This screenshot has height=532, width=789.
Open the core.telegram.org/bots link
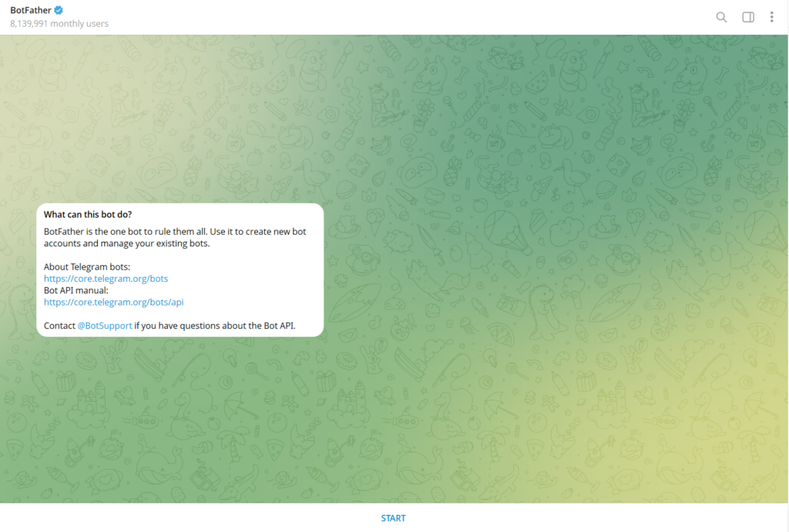[106, 279]
